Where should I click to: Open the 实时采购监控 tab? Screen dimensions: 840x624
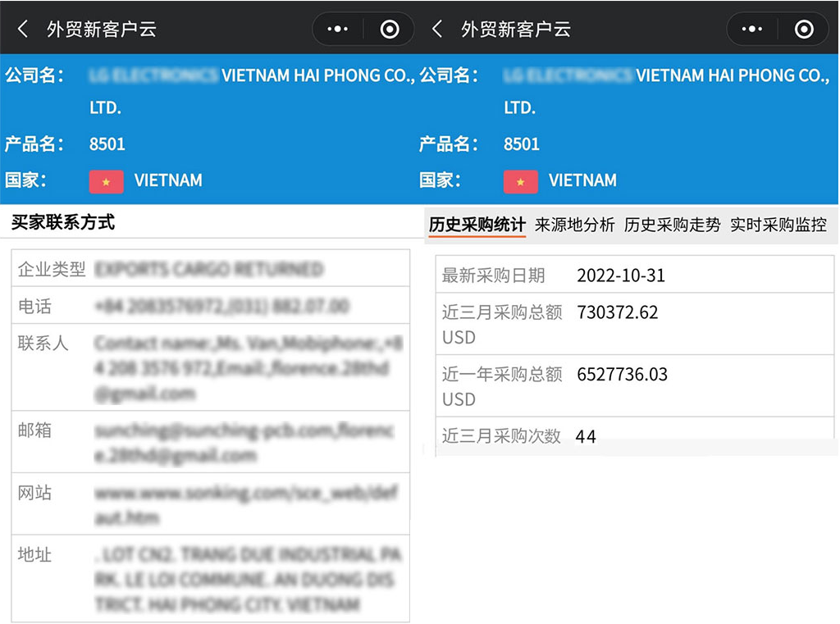pos(778,225)
